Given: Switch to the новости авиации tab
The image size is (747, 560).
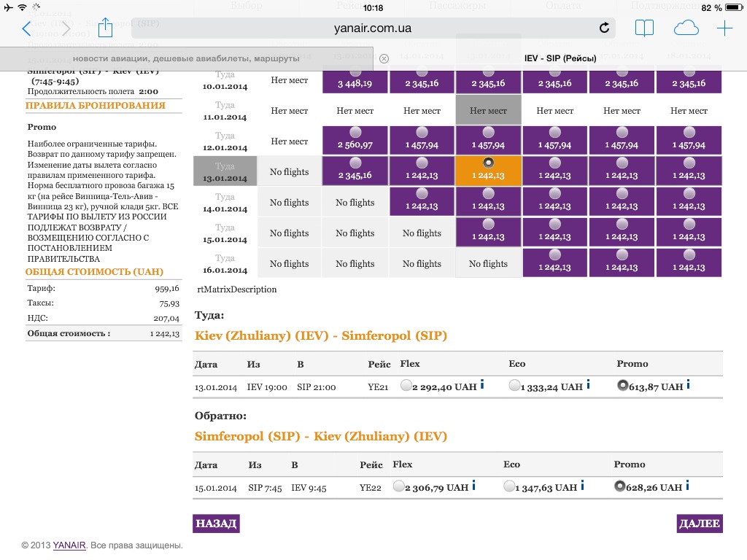Looking at the screenshot, I should coord(187,58).
